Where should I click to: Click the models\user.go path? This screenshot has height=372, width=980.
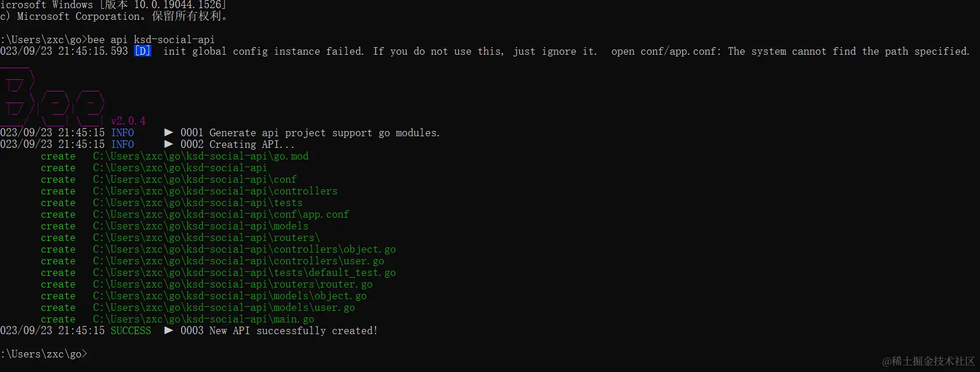click(x=224, y=307)
